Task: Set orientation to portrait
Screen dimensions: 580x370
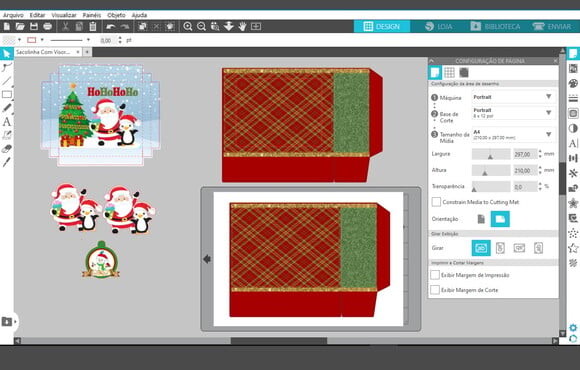Action: [x=481, y=219]
